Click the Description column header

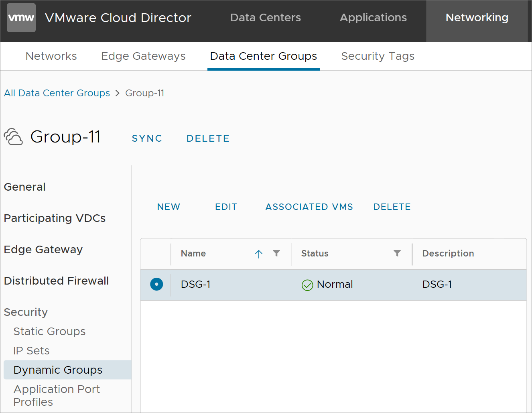pyautogui.click(x=448, y=254)
